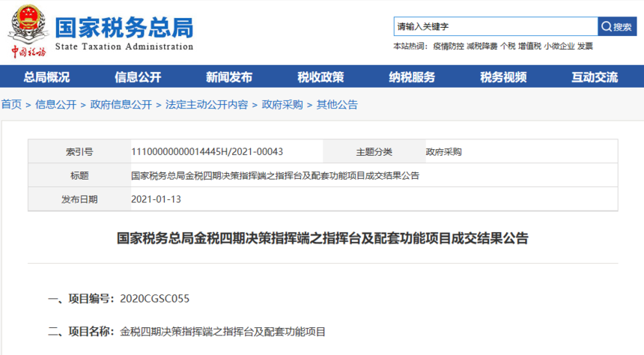The image size is (644, 355).
Task: Click the 本站热词 label
Action: click(410, 46)
